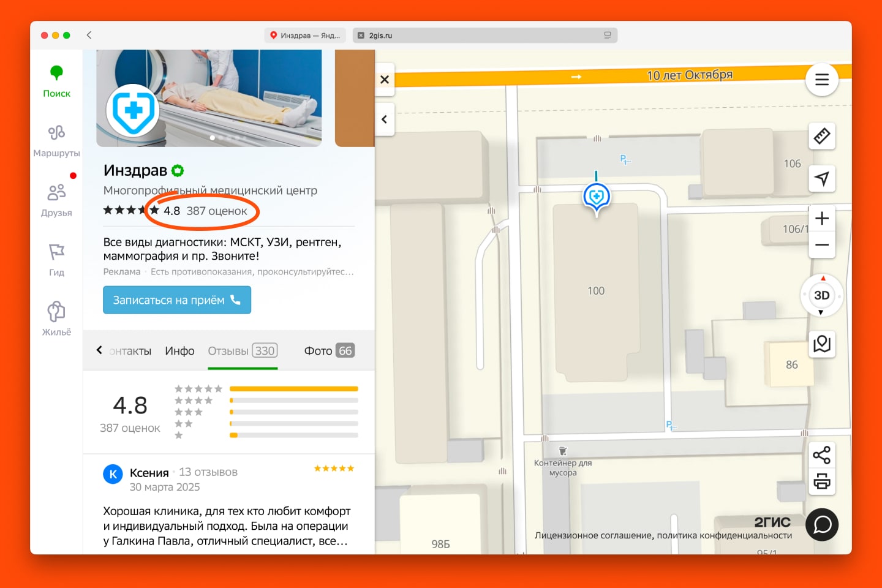This screenshot has height=588, width=882.
Task: Filter reviews by four-star bar
Action: 294,401
